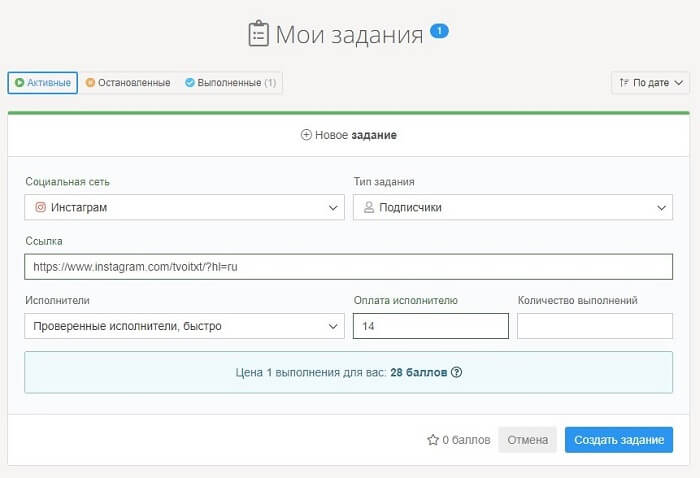
Task: Switch to the Активные tab
Action: tap(43, 83)
